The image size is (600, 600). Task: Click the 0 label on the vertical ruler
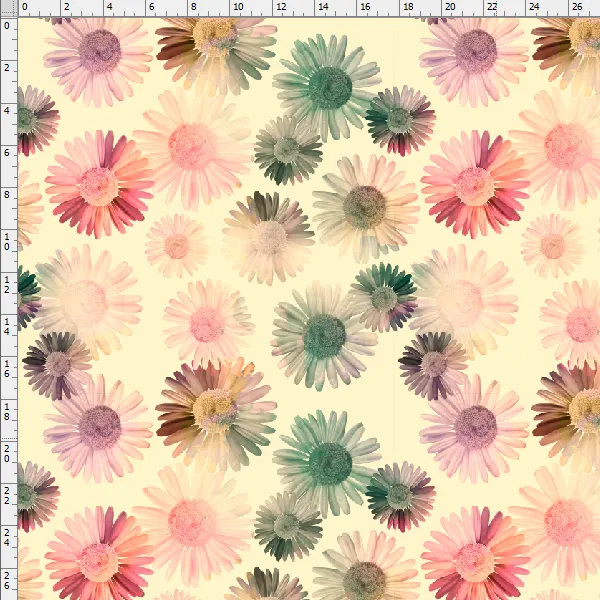pyautogui.click(x=7, y=26)
